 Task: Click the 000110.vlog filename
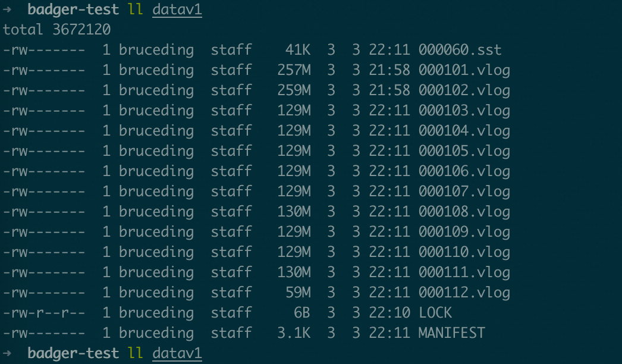point(464,252)
